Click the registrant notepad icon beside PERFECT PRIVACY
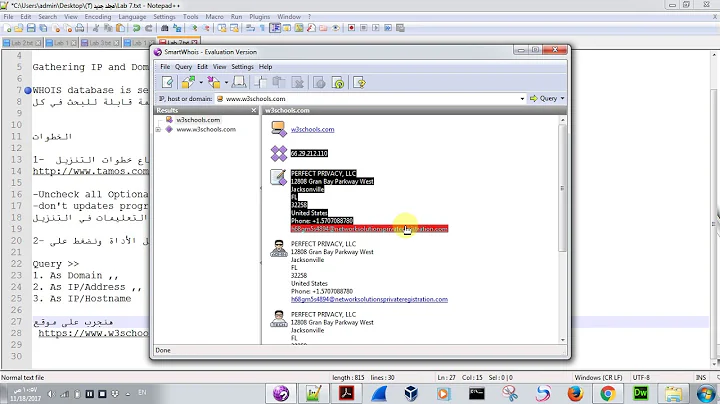The width and height of the screenshot is (720, 404). (x=278, y=177)
